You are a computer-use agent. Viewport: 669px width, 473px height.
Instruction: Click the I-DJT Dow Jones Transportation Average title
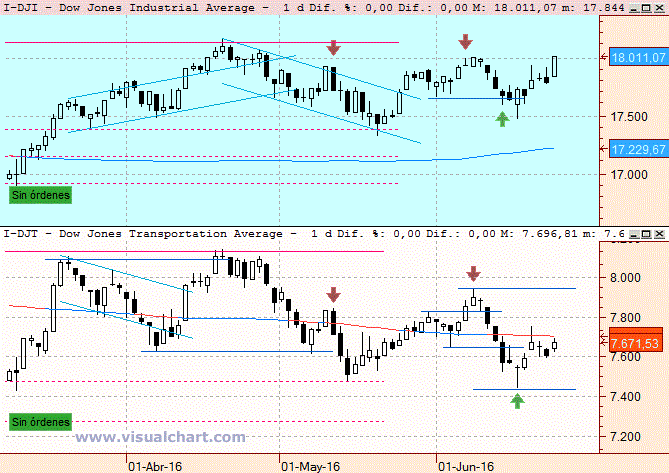click(x=150, y=234)
